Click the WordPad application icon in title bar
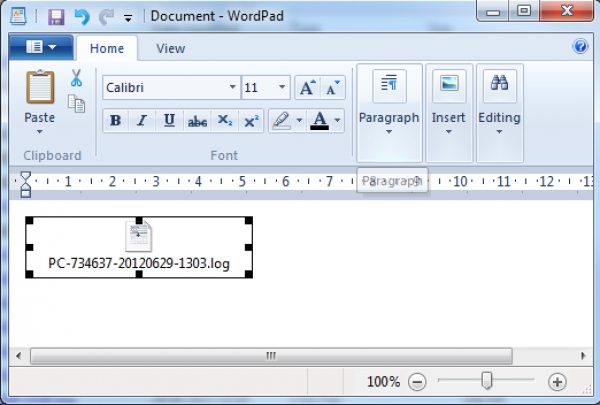 pos(18,16)
